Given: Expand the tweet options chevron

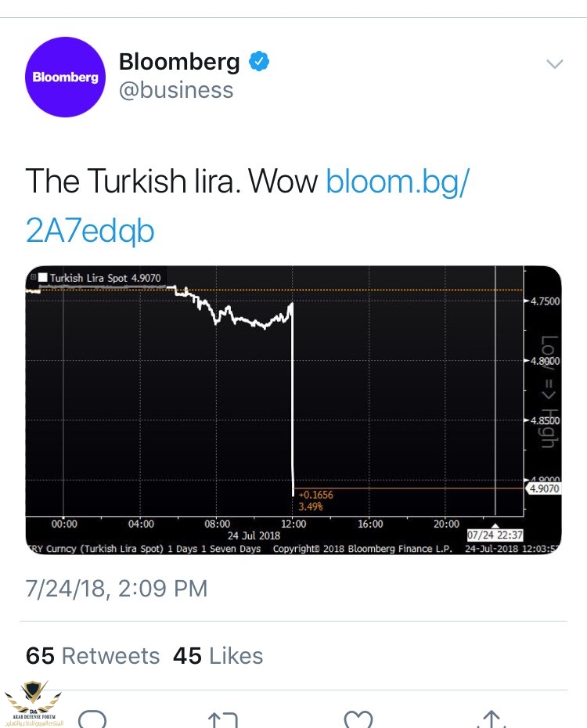Looking at the screenshot, I should (554, 63).
